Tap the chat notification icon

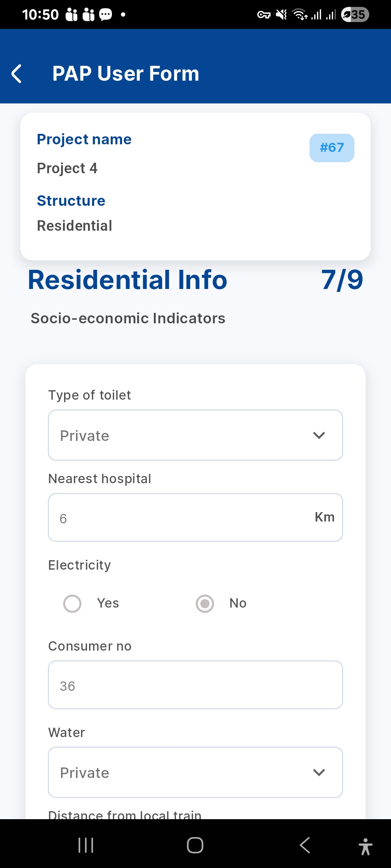point(106,15)
